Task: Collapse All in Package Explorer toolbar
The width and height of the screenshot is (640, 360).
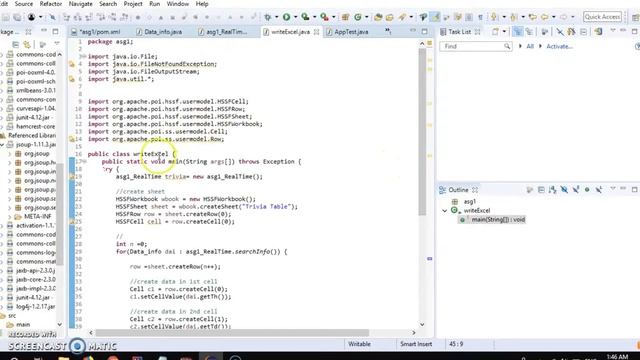Action: (16, 44)
